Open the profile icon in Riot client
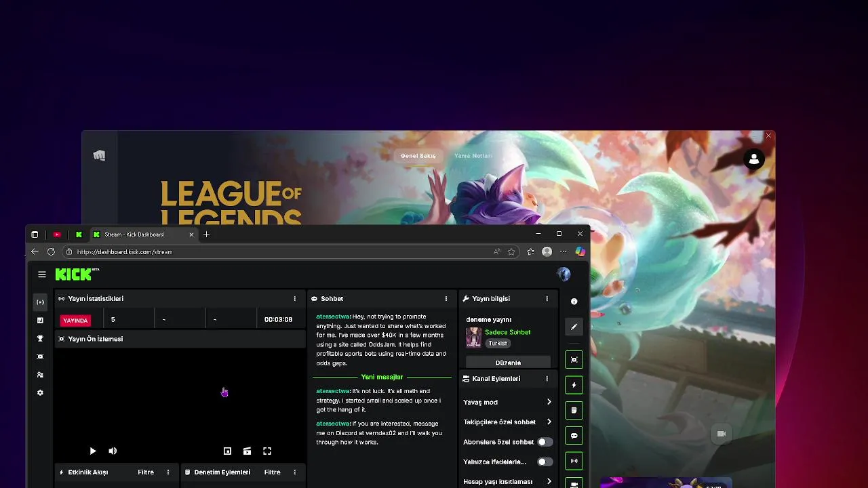 tap(754, 159)
